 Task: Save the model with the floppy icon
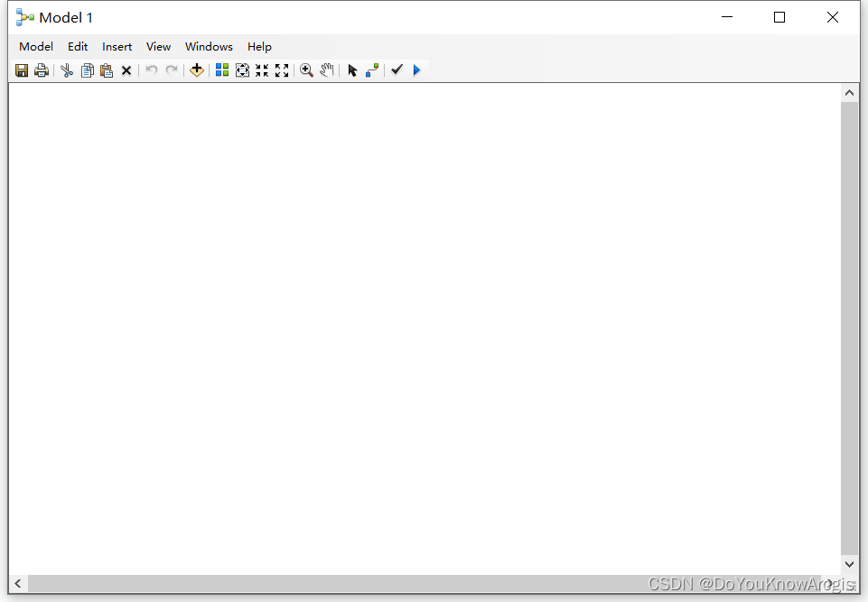pos(22,70)
